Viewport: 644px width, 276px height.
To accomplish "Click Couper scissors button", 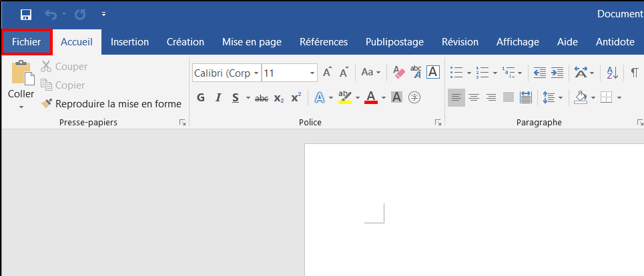I will point(64,67).
